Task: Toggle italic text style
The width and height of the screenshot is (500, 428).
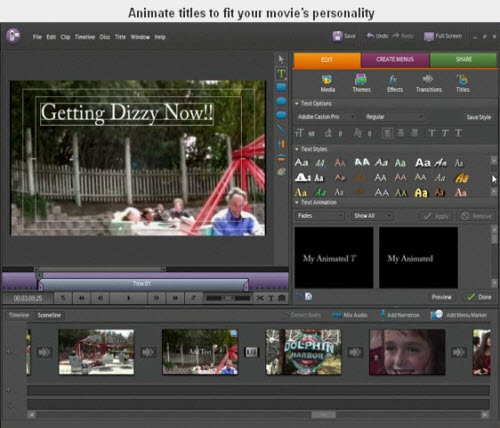Action: [x=445, y=133]
